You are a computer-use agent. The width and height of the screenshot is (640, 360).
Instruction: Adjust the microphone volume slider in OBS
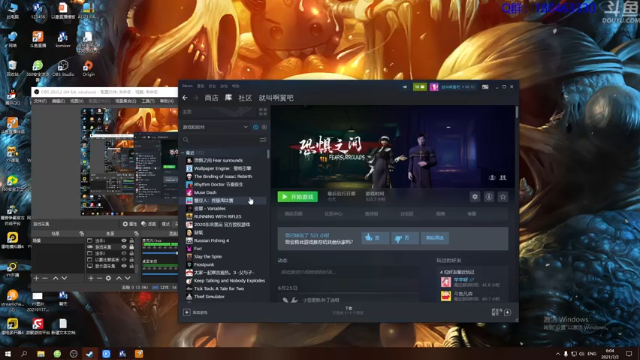160,253
